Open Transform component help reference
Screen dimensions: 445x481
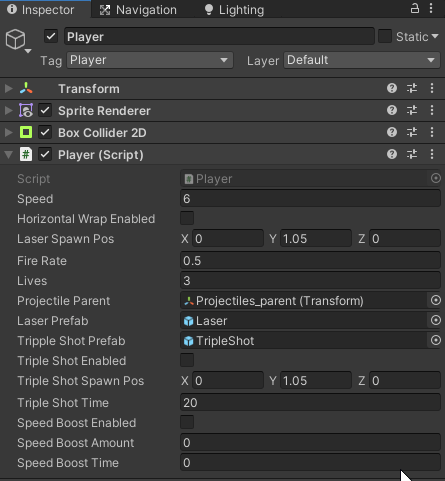coord(392,88)
